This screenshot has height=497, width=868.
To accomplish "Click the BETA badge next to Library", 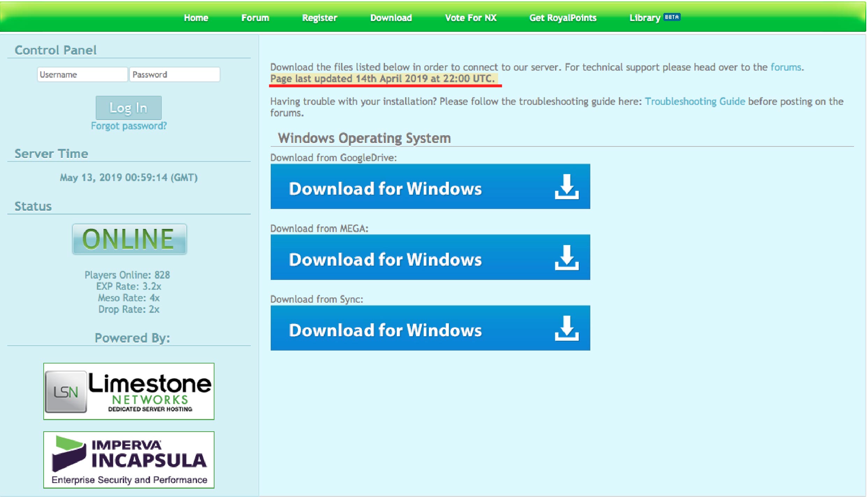I will pyautogui.click(x=672, y=17).
